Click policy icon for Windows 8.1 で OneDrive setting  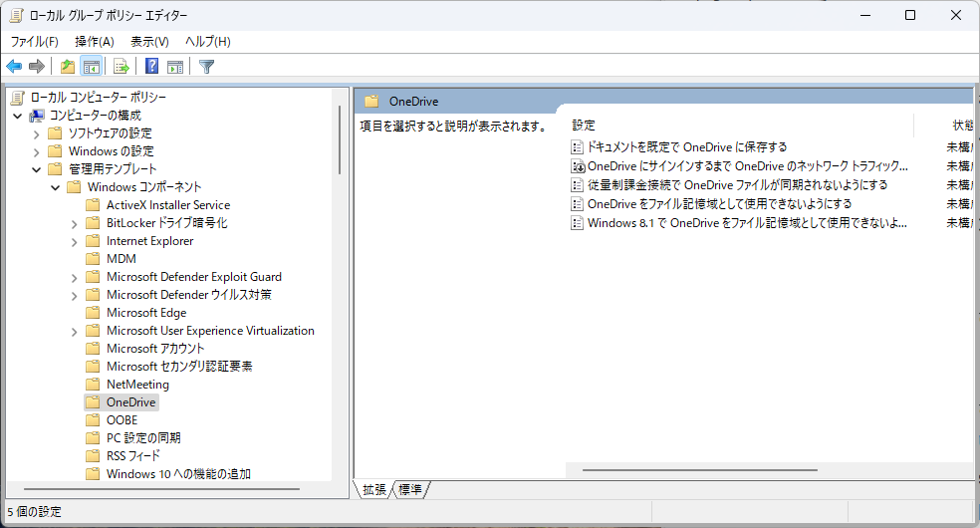click(x=578, y=222)
